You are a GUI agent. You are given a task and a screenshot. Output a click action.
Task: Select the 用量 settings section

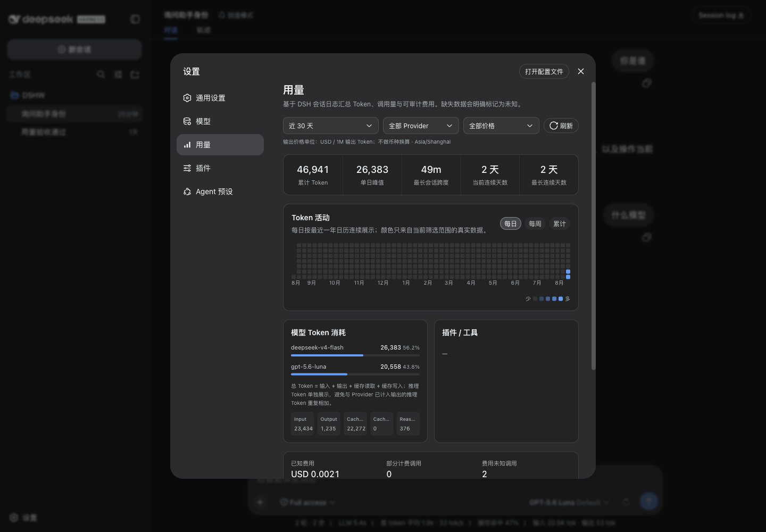click(x=220, y=145)
